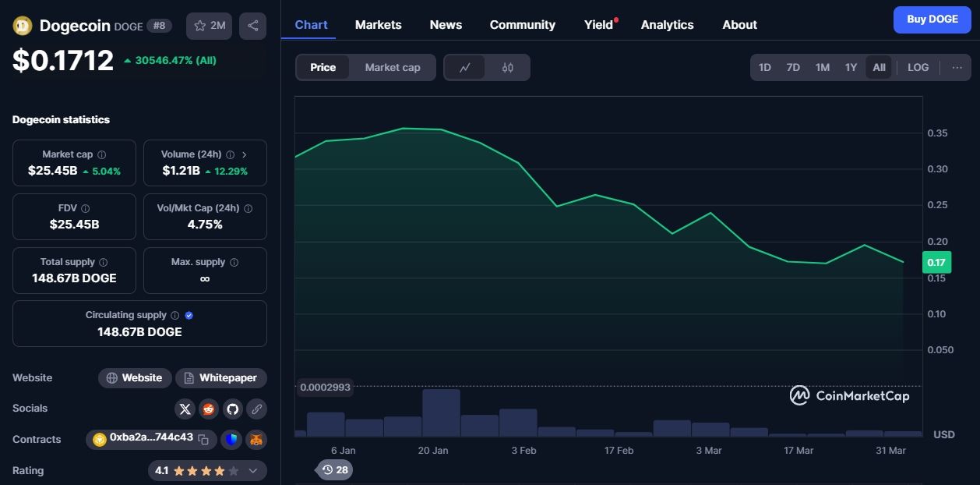The width and height of the screenshot is (980, 485).
Task: Add Dogecoin to watchlist with star button
Action: 209,26
